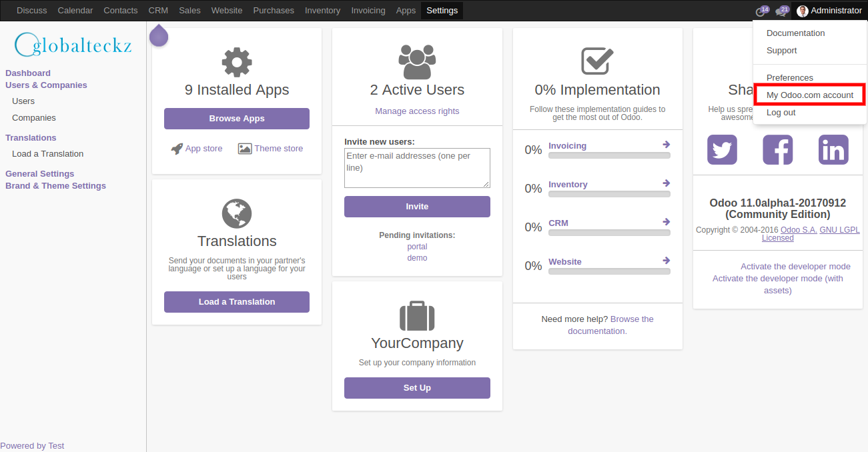The width and height of the screenshot is (868, 452).
Task: Click the Administrator avatar picture
Action: pyautogui.click(x=803, y=11)
